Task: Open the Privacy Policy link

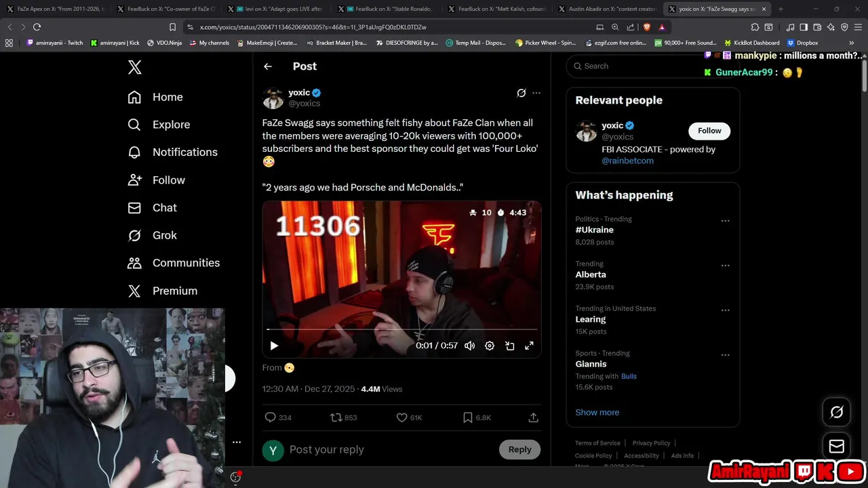Action: tap(651, 443)
